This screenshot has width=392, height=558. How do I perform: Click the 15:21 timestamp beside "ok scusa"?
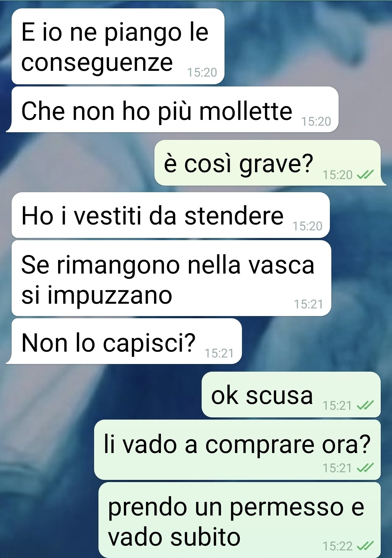pos(337,406)
